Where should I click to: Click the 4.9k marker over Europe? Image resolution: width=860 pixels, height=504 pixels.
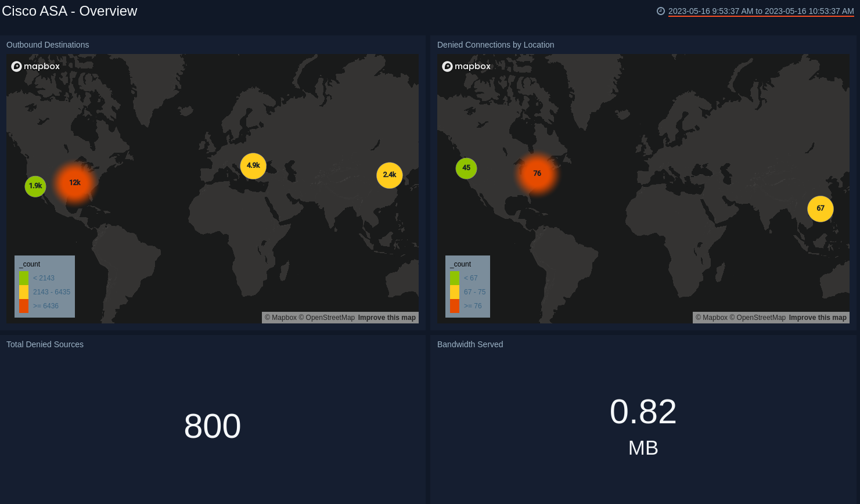point(253,165)
